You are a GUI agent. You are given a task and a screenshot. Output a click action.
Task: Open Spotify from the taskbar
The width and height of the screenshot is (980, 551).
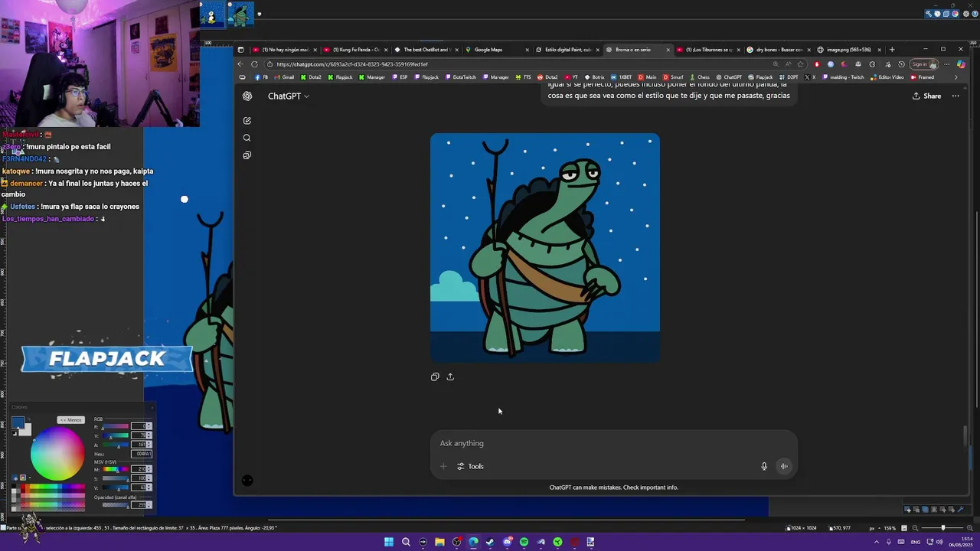coord(524,542)
